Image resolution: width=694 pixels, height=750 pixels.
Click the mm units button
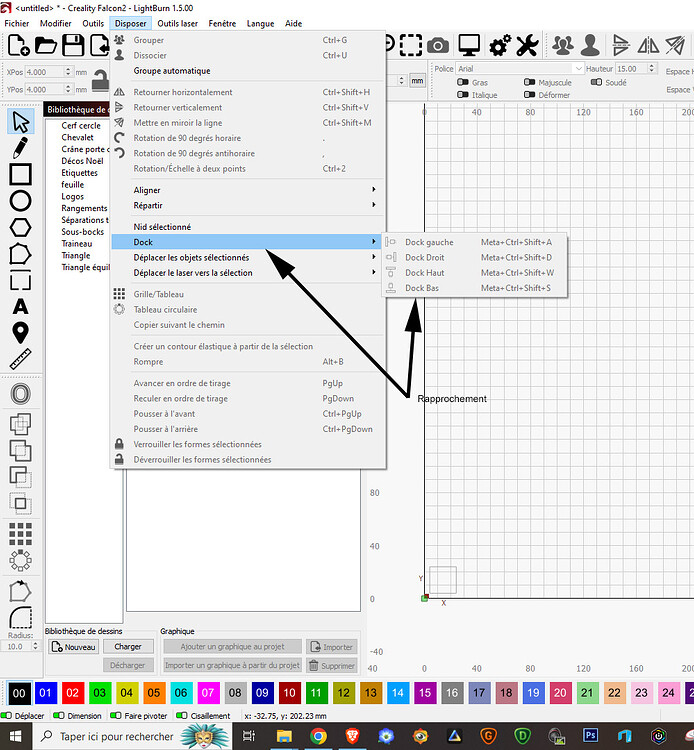417,81
